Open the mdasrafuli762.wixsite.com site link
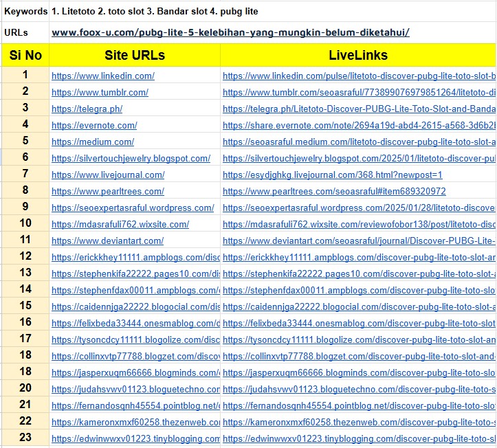 pos(120,224)
